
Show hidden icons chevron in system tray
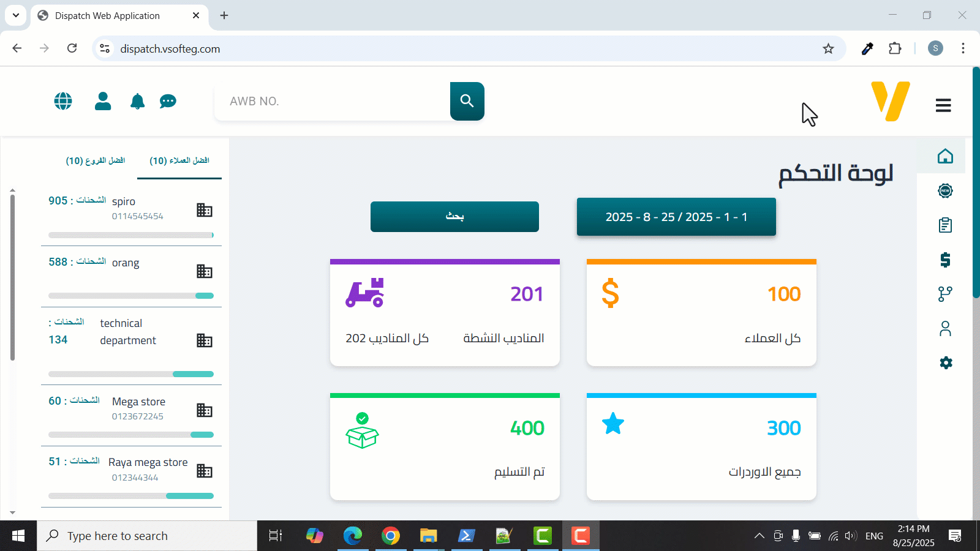[x=759, y=536]
